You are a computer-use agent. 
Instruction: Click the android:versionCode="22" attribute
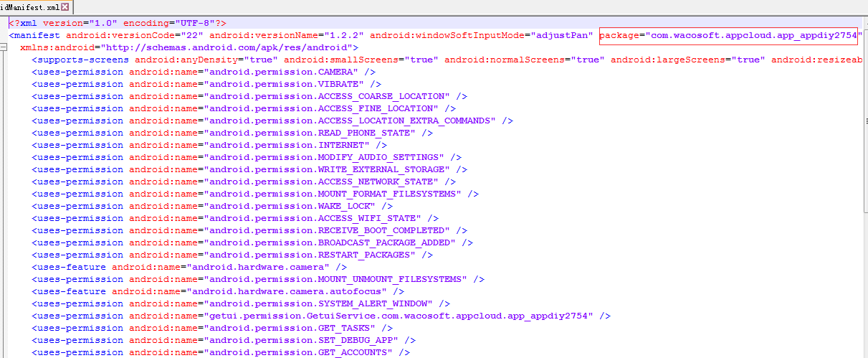point(135,35)
